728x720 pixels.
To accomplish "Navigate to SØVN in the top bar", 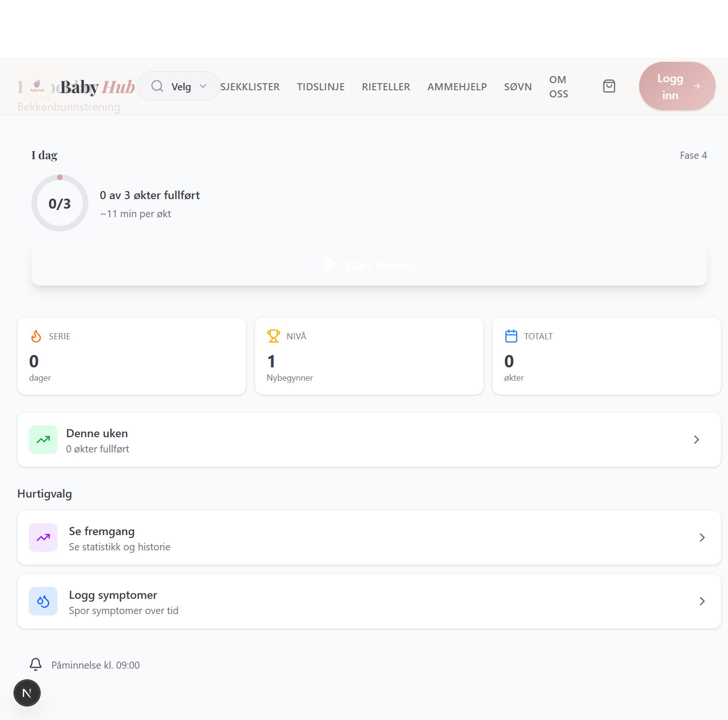I will [x=517, y=86].
